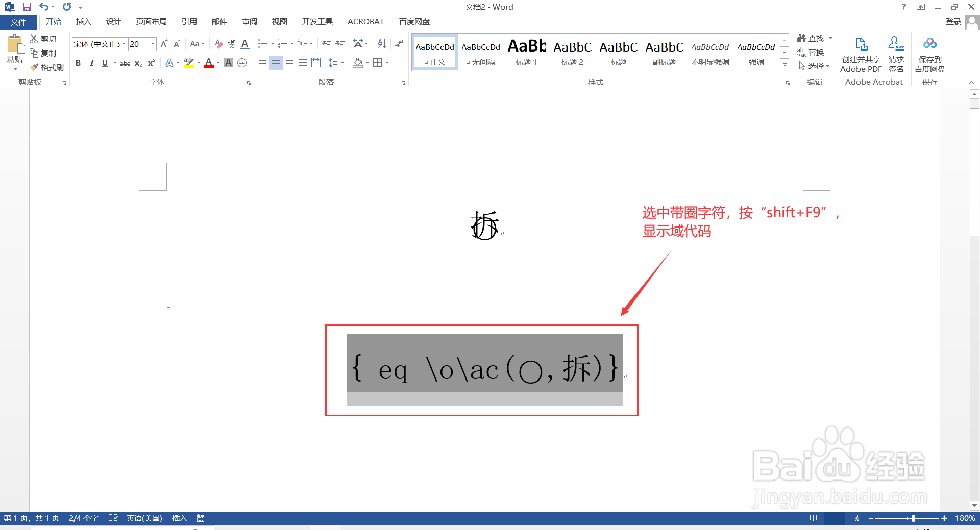Screen dimensions: 980x530
Task: Increase paragraph indent
Action: coord(340,44)
